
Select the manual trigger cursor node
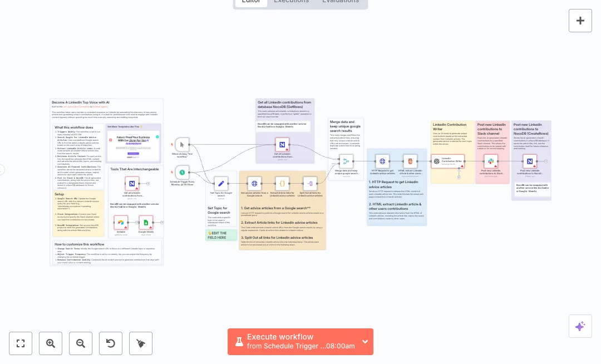[182, 145]
